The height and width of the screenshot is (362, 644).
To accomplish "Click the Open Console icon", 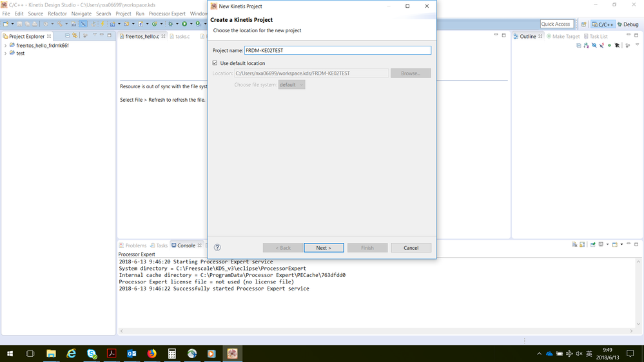I will (x=615, y=244).
